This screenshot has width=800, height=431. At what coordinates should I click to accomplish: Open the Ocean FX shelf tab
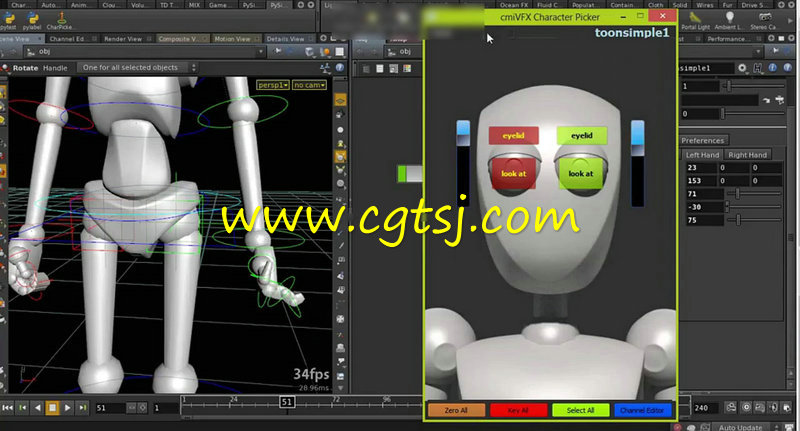click(x=513, y=5)
